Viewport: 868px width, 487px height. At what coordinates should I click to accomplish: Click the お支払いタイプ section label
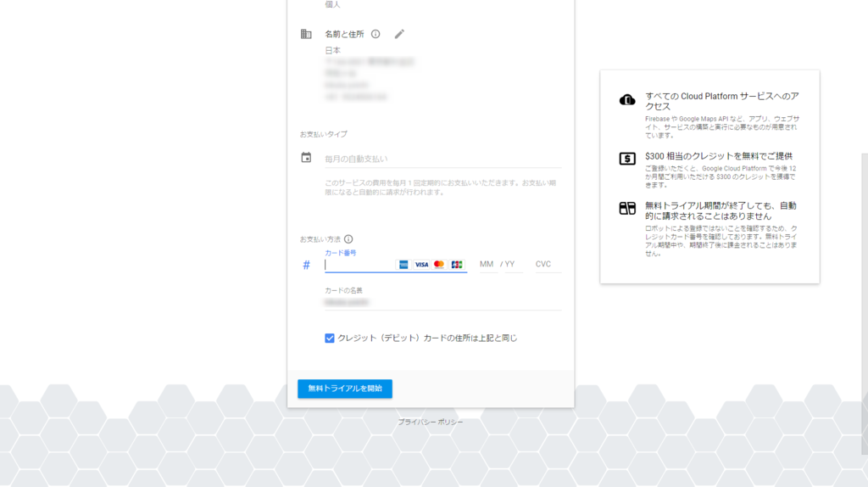point(324,134)
